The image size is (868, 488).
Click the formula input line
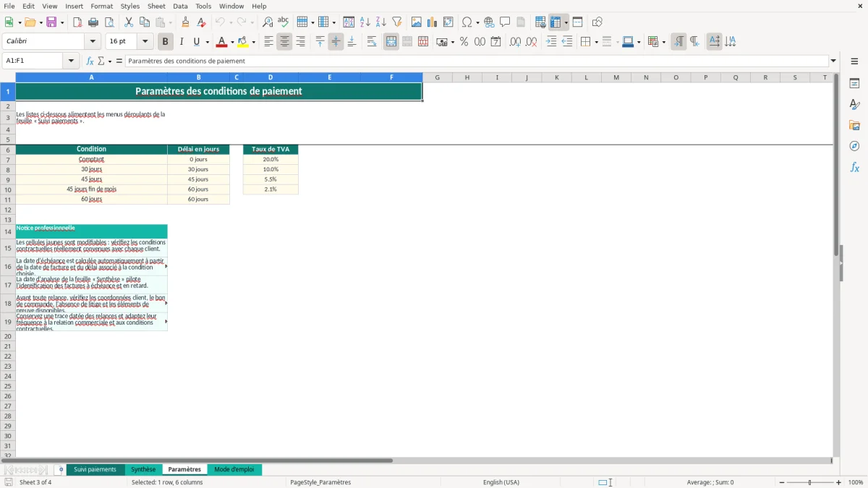click(x=477, y=61)
